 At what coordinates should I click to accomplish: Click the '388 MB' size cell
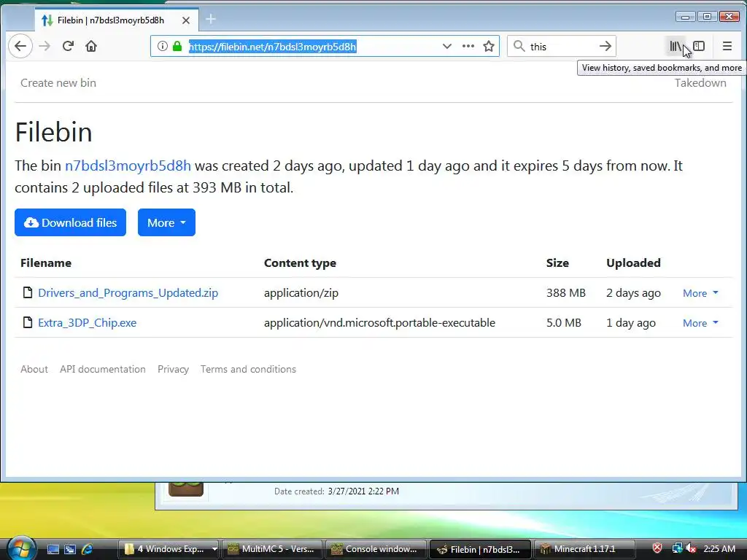point(566,293)
